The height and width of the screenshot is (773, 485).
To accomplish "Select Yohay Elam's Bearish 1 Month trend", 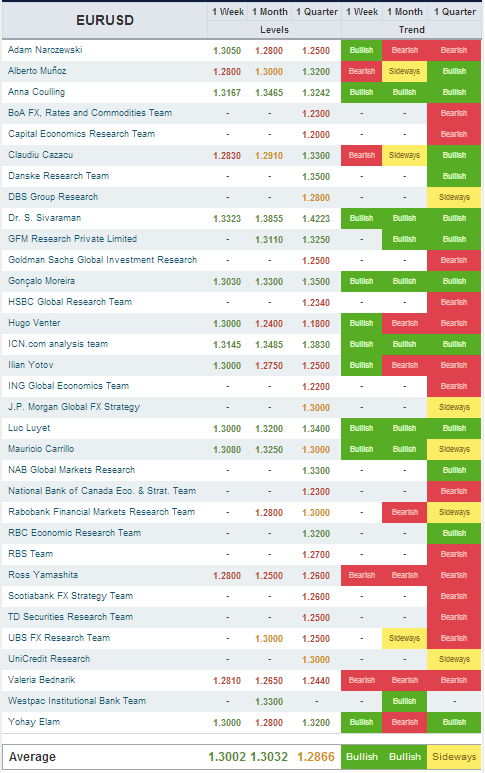I will [405, 722].
